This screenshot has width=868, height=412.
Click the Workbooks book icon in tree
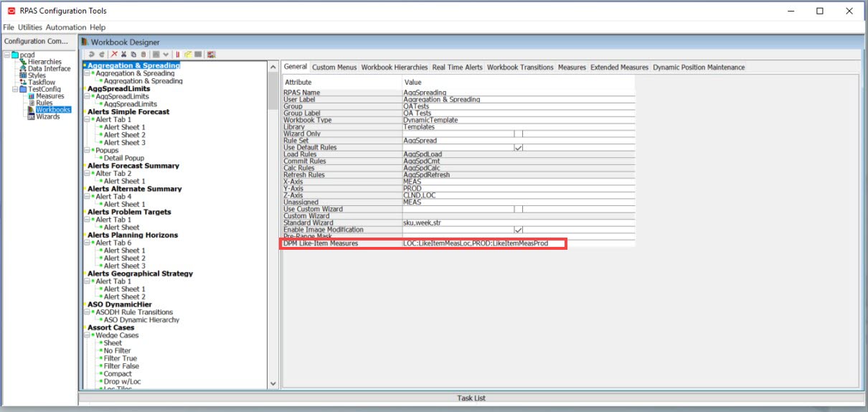click(31, 110)
